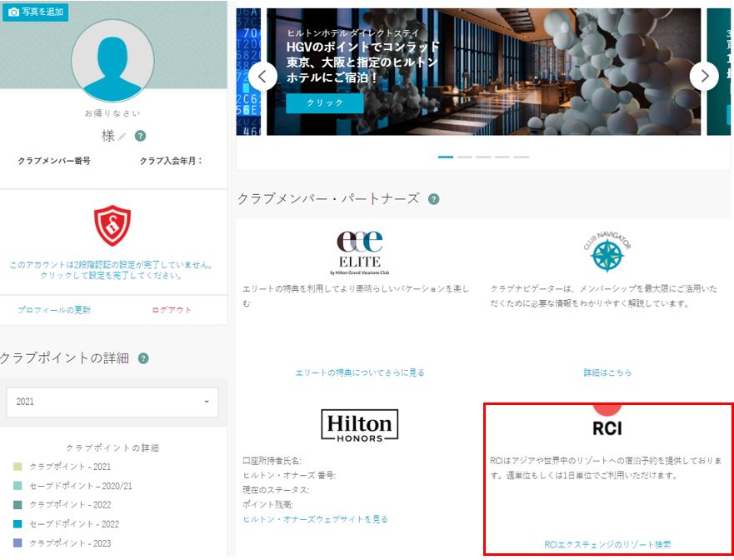734x560 pixels.
Task: Select the second carousel indicator dash
Action: [x=464, y=157]
